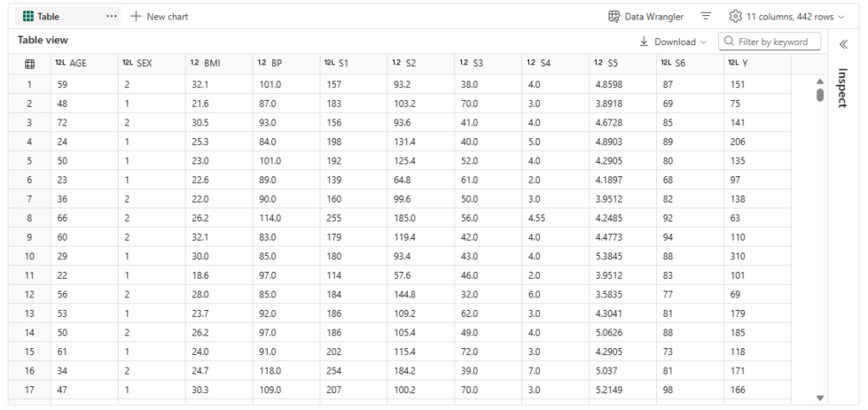Click the search magnifier icon
The width and height of the screenshot is (868, 410).
728,42
